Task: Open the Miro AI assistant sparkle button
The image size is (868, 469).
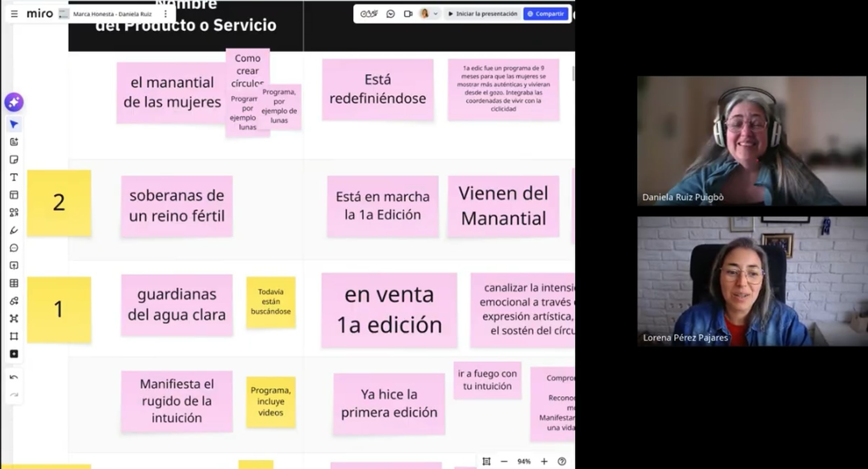Action: point(14,102)
